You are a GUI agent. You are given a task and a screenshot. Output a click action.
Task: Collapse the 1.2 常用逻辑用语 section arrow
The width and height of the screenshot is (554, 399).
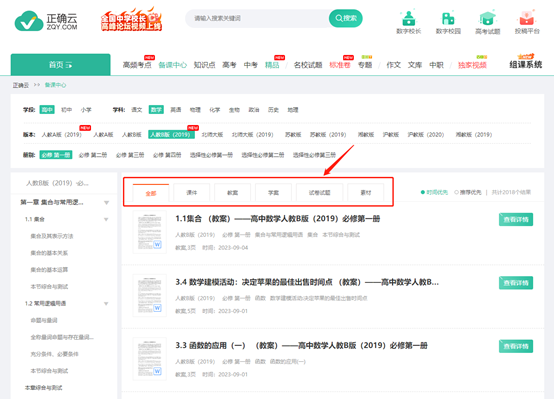[x=106, y=304]
